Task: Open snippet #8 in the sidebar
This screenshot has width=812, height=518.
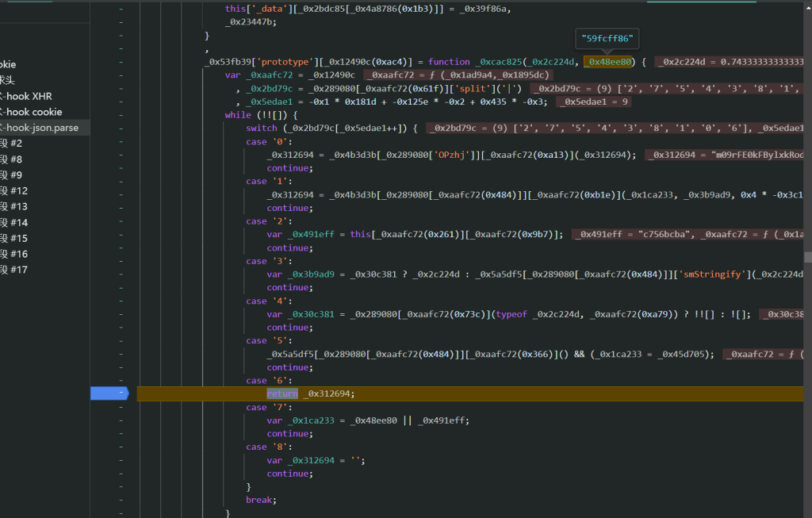Action: (x=12, y=159)
